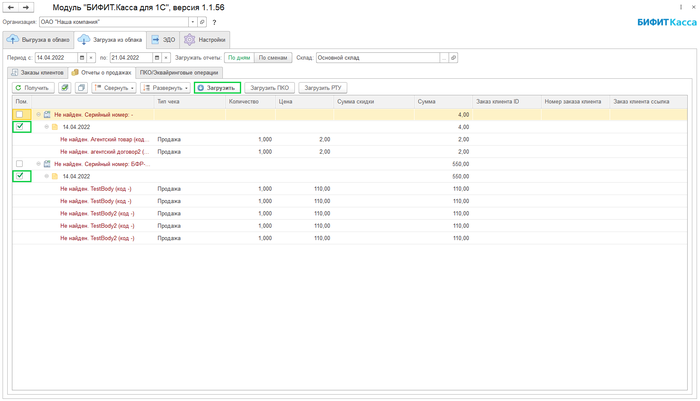This screenshot has width=700, height=401.
Task: Open calendar for the period start date
Action: (x=82, y=58)
